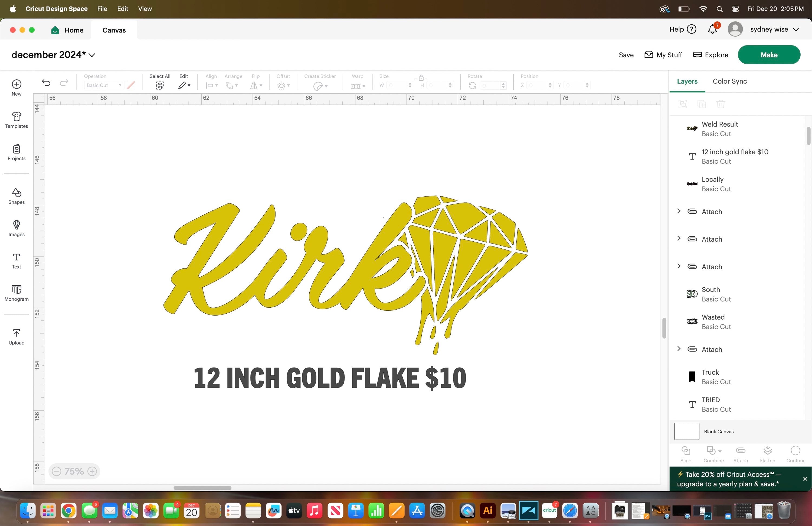Click the Upload icon in sidebar
Image resolution: width=812 pixels, height=526 pixels.
(17, 337)
